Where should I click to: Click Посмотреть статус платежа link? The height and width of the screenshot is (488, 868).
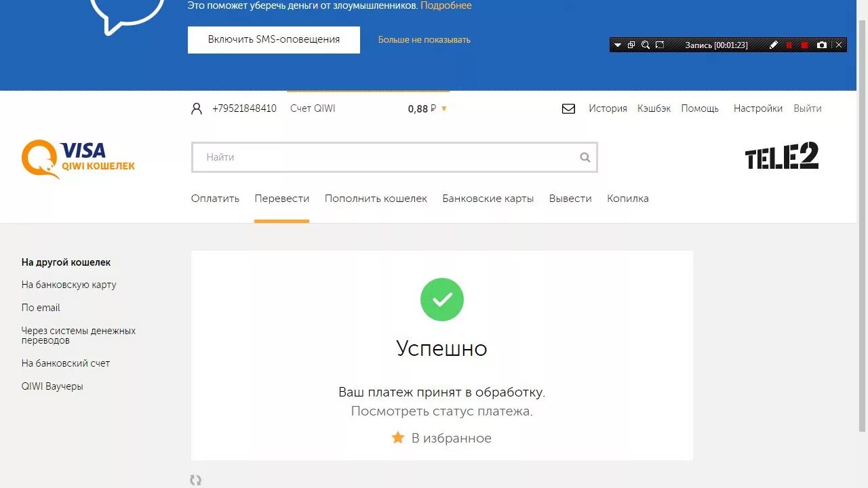pos(442,411)
